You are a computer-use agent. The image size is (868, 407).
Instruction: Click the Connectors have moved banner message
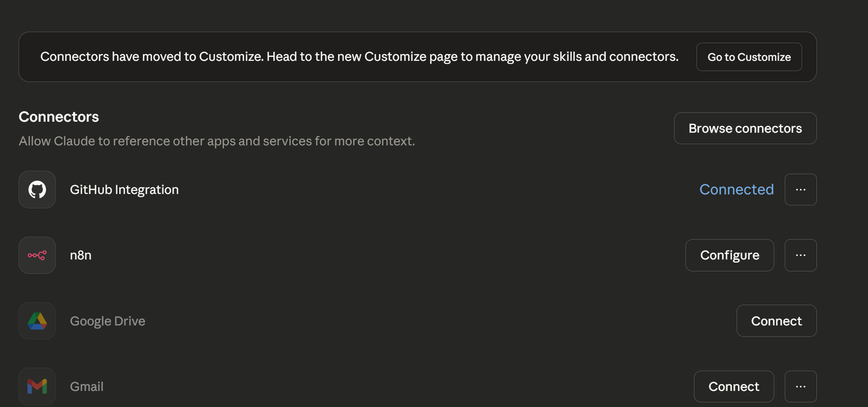(359, 57)
